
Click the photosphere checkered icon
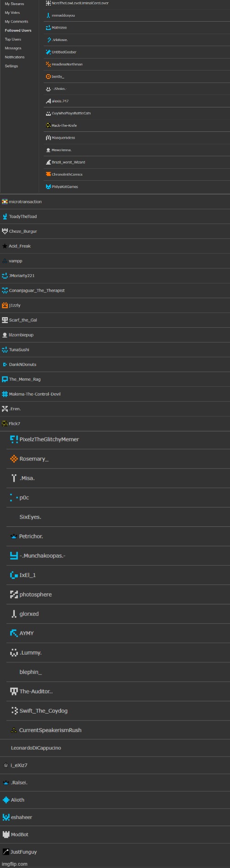(x=14, y=594)
